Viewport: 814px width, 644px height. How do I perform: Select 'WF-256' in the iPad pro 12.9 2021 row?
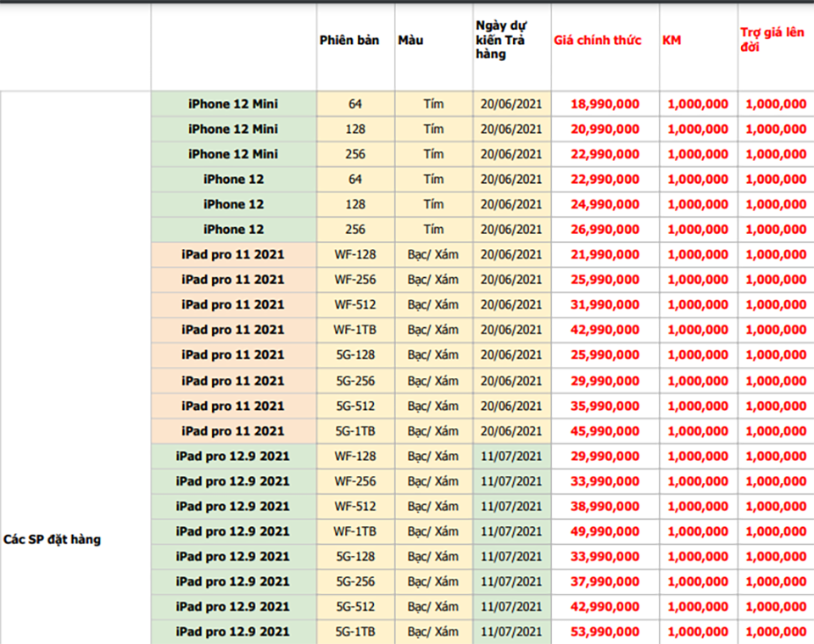tap(355, 481)
